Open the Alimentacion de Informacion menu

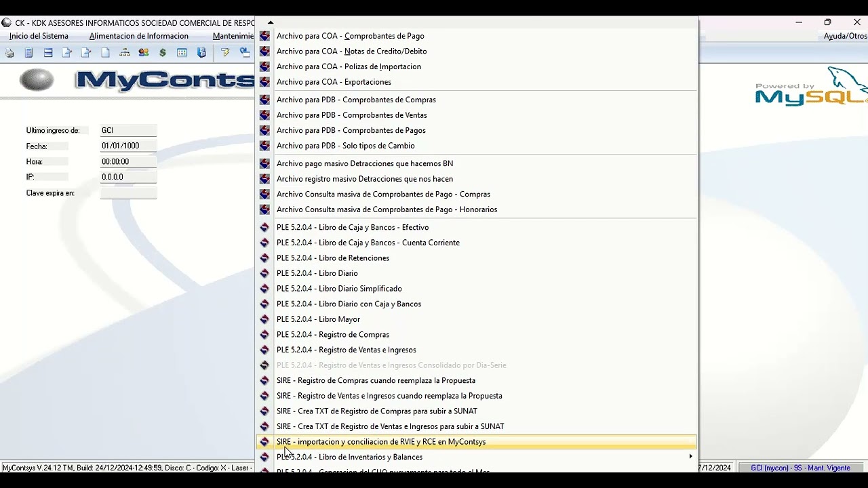coord(139,36)
